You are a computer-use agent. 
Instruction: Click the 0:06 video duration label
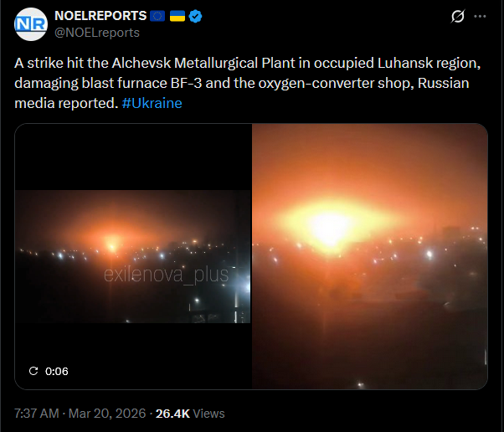(57, 371)
